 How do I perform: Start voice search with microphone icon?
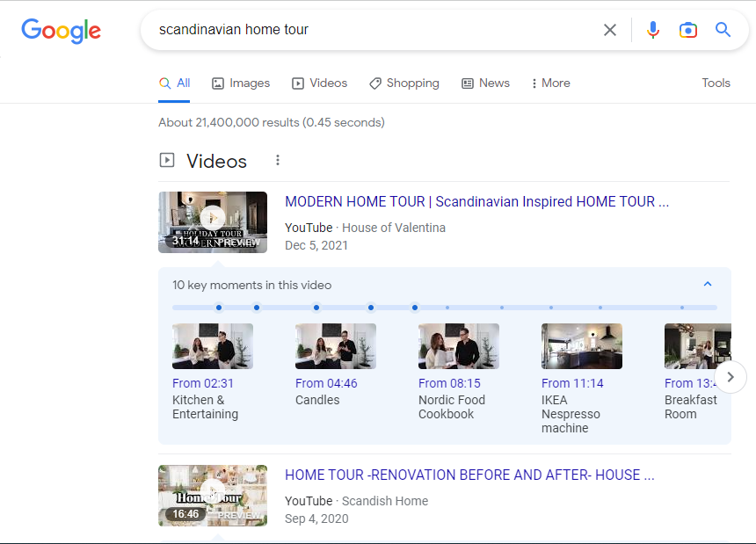click(x=653, y=30)
